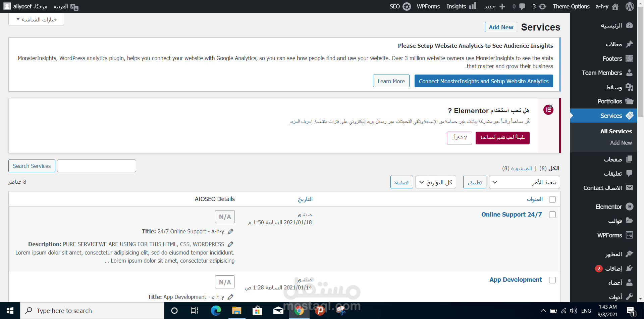
Task: Click the تطبيق apply button
Action: pos(475,182)
